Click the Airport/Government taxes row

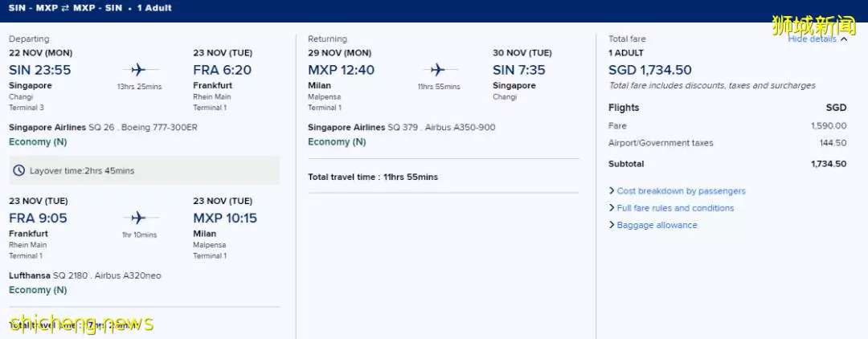727,143
